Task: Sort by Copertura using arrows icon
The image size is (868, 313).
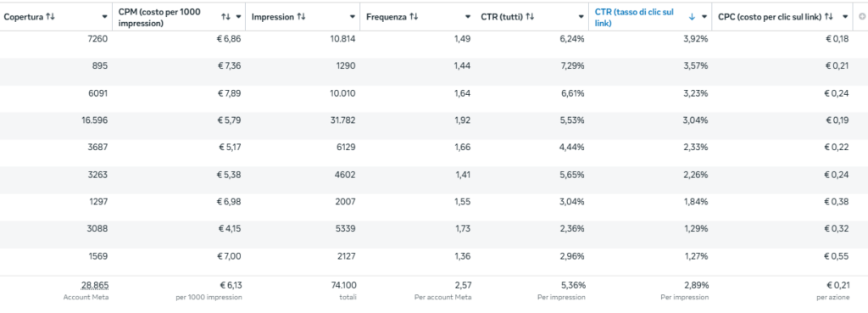Action: pos(50,17)
